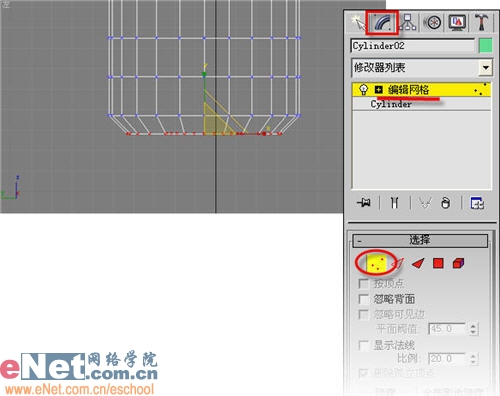This screenshot has width=500, height=396.
Task: Open the Hierarchy panel tab
Action: coord(407,23)
